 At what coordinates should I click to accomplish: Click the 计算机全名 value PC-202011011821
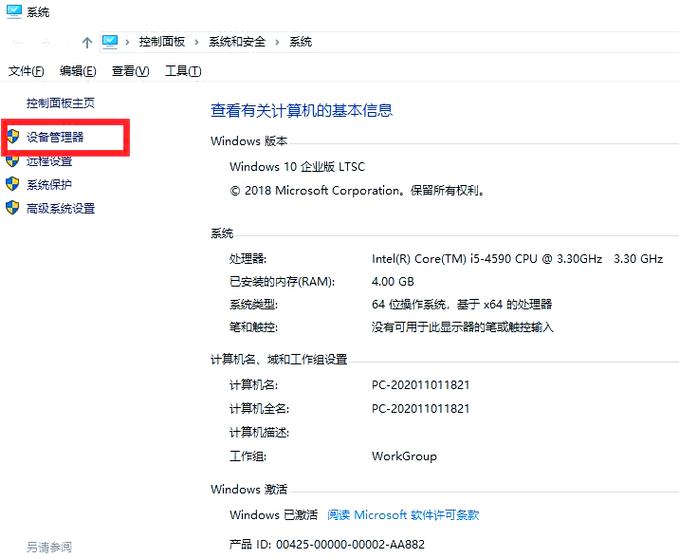tap(420, 409)
